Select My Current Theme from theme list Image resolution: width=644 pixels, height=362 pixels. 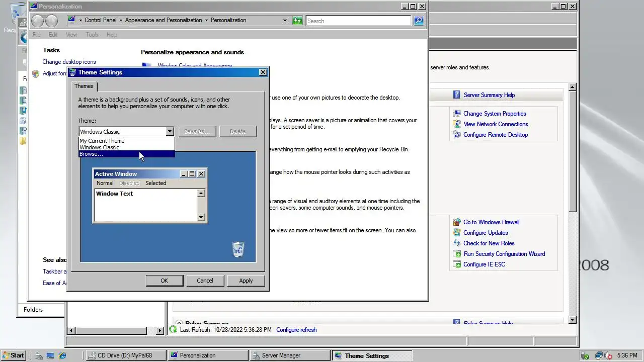point(126,141)
